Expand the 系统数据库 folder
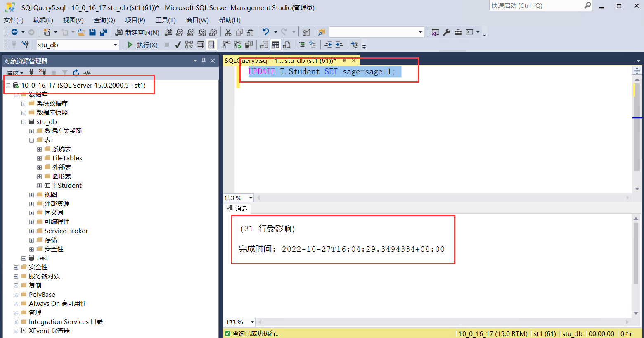The image size is (644, 338). coord(24,104)
